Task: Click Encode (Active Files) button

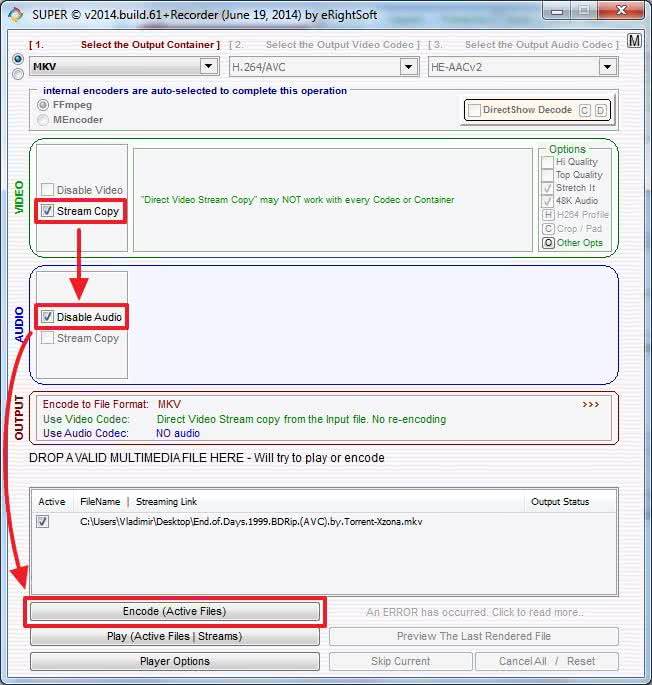Action: pos(175,612)
